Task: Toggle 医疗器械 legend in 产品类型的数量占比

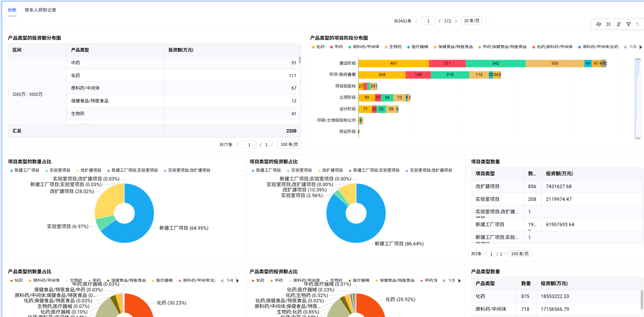Action: coord(162,280)
